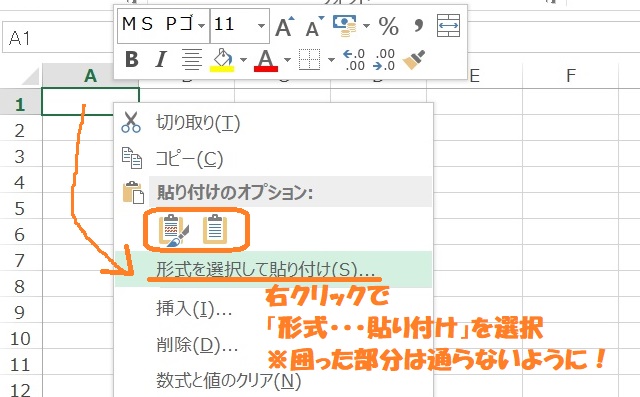Choose 削除(D) from context menu
Viewport: 640px width, 397px height.
273,345
